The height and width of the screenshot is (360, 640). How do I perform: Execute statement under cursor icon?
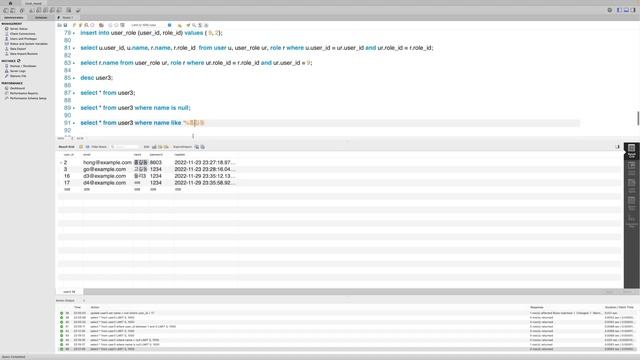click(80, 25)
